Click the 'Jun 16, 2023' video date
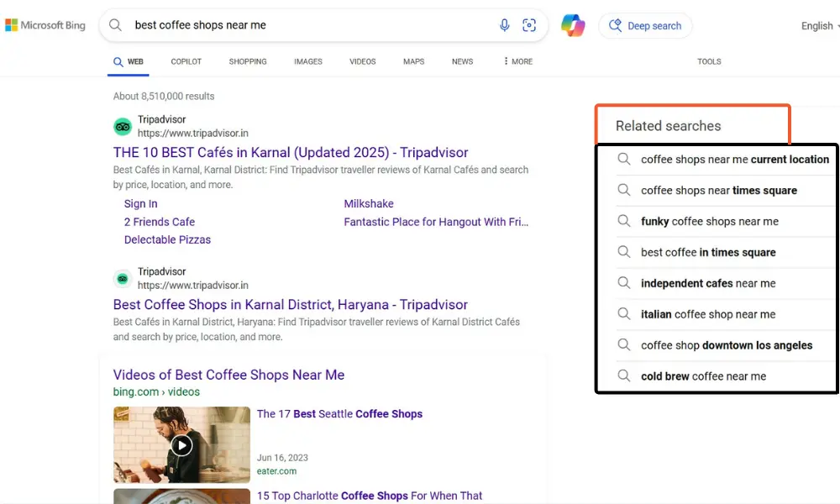Screen dimensions: 840x504 (282, 458)
